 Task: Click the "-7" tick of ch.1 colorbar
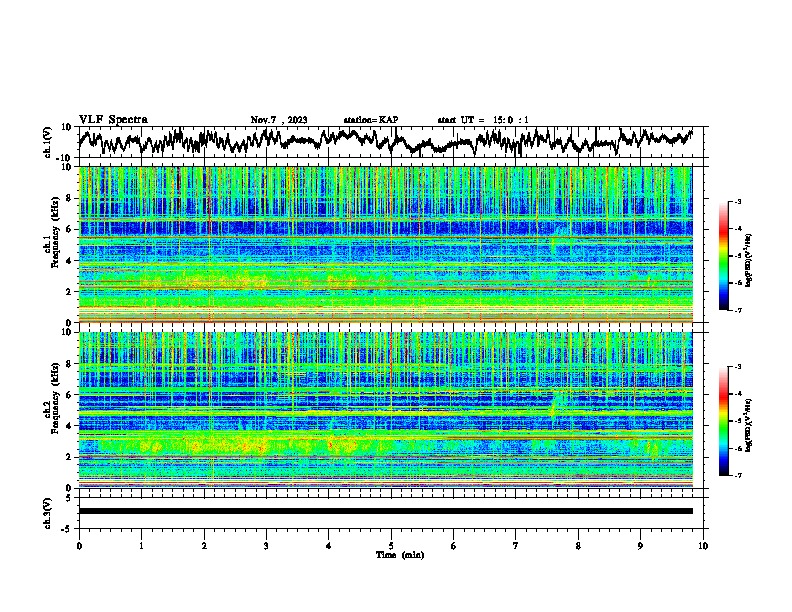coord(738,310)
